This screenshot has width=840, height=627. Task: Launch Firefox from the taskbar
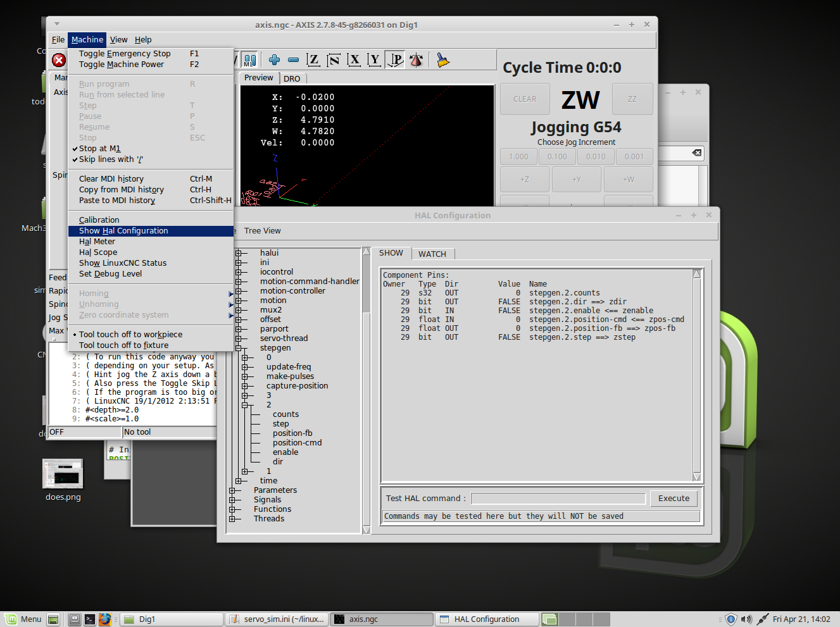[x=105, y=619]
